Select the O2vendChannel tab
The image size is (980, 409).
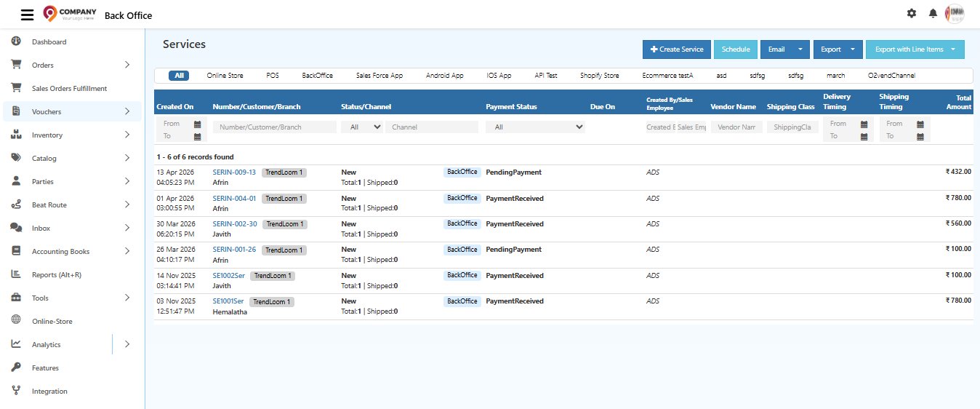pos(892,76)
